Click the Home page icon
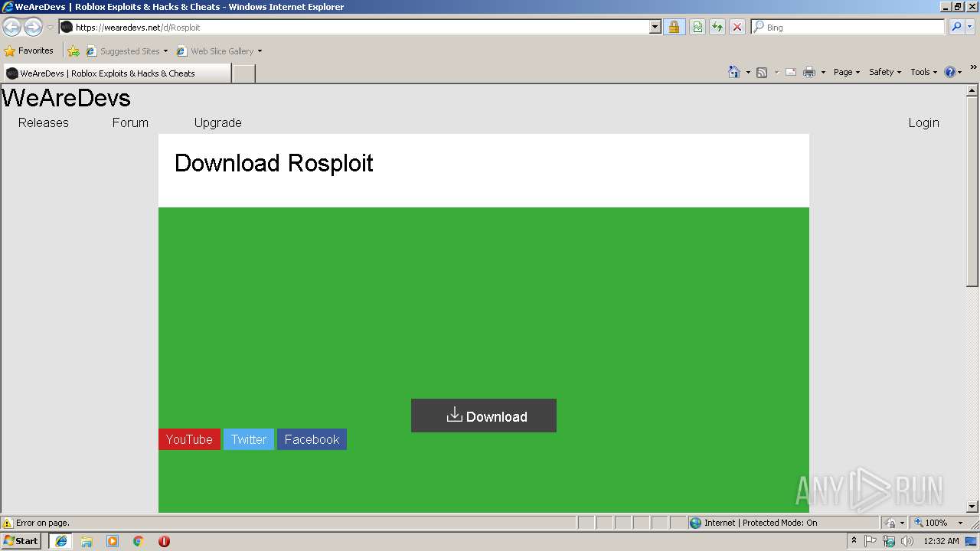The height and width of the screenshot is (551, 980). tap(734, 72)
